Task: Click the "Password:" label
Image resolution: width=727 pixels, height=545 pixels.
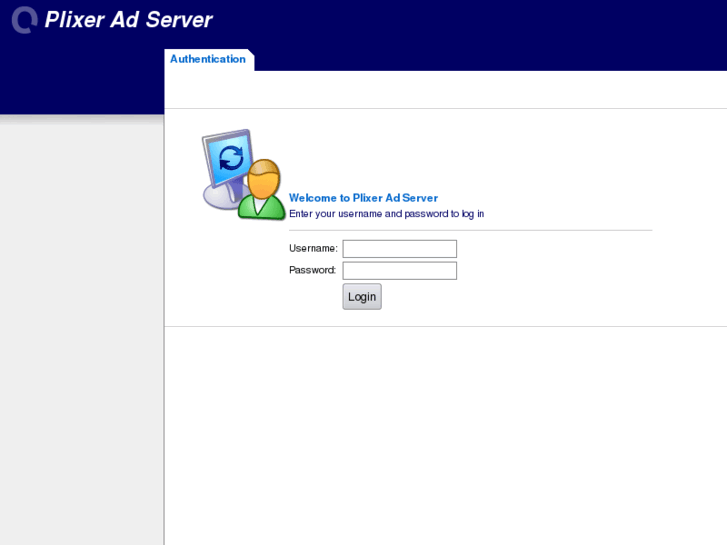Action: point(312,270)
